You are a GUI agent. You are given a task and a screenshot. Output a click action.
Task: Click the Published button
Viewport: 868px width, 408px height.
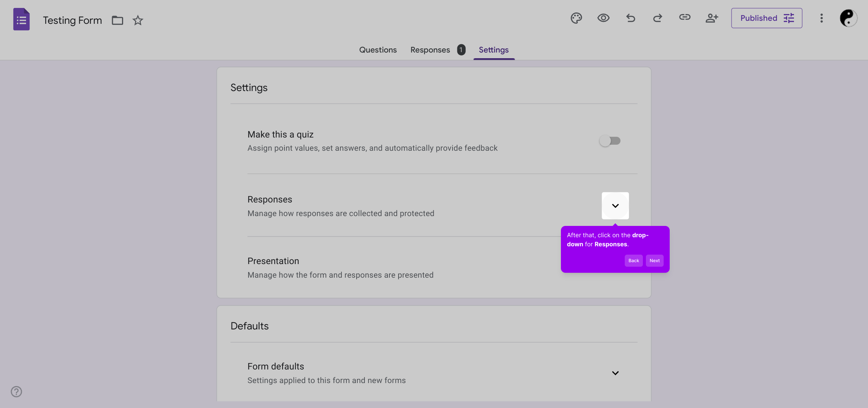[x=766, y=18]
